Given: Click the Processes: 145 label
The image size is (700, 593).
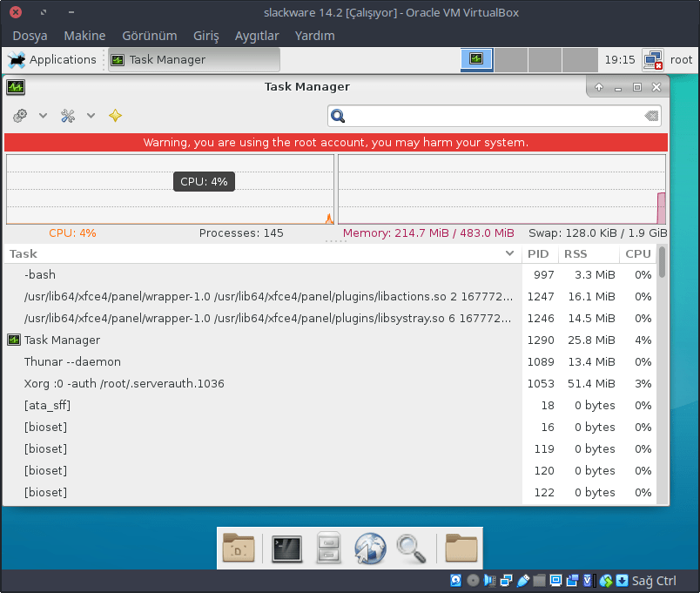Looking at the screenshot, I should point(241,233).
